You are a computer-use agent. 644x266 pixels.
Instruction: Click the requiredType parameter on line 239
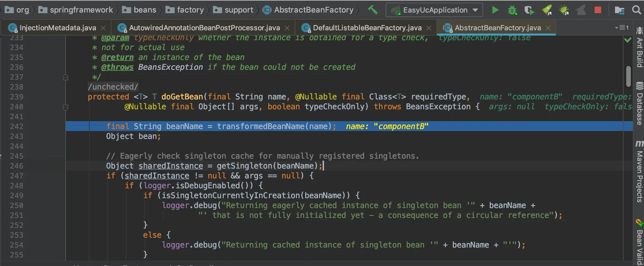(x=439, y=97)
